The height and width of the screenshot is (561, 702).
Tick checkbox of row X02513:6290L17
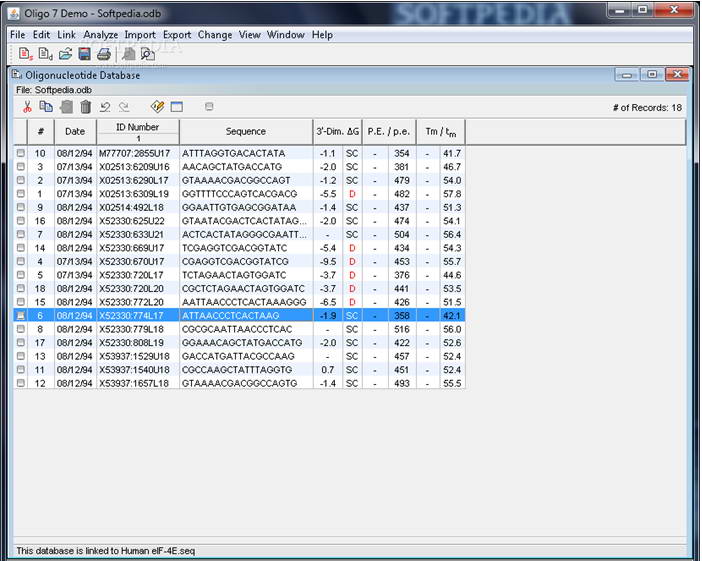[x=21, y=180]
